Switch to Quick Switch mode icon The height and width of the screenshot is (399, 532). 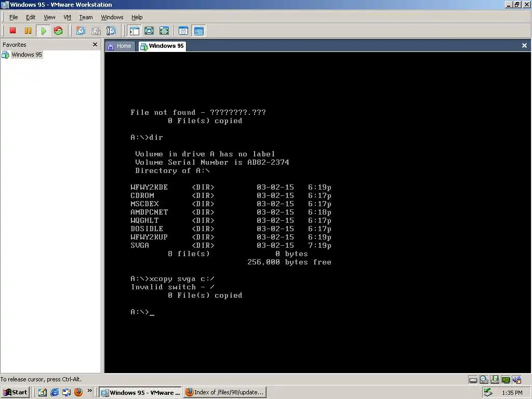[149, 31]
